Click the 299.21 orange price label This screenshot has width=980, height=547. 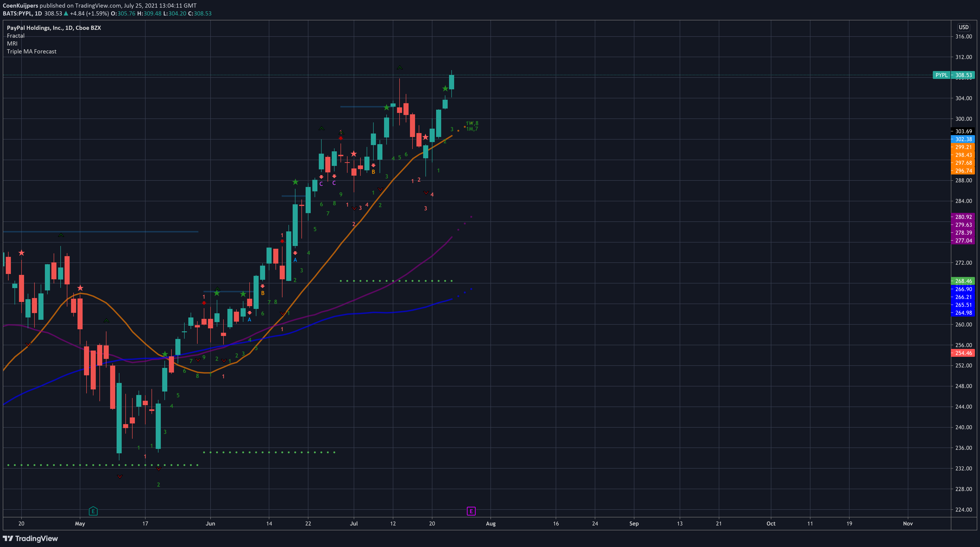[963, 147]
